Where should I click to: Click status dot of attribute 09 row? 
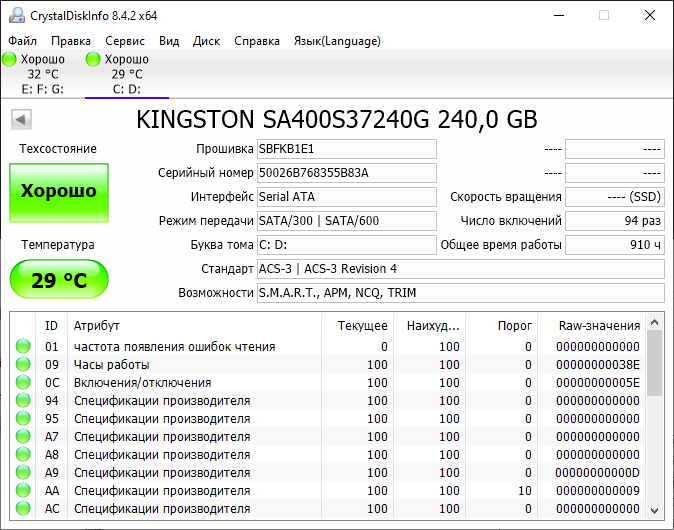pyautogui.click(x=23, y=365)
